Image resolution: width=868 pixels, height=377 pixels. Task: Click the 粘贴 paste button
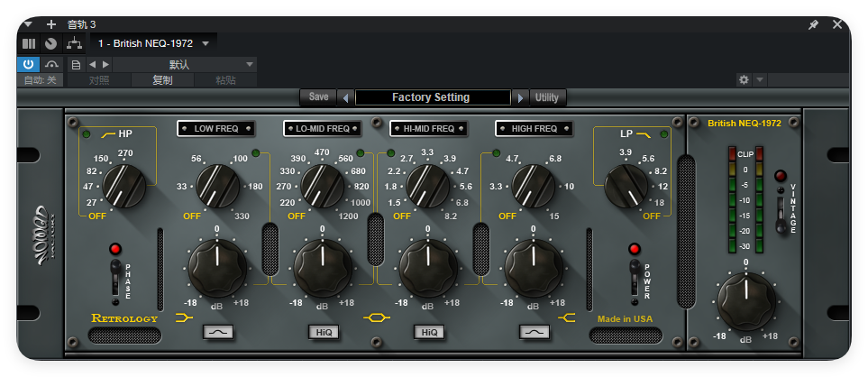pyautogui.click(x=226, y=80)
